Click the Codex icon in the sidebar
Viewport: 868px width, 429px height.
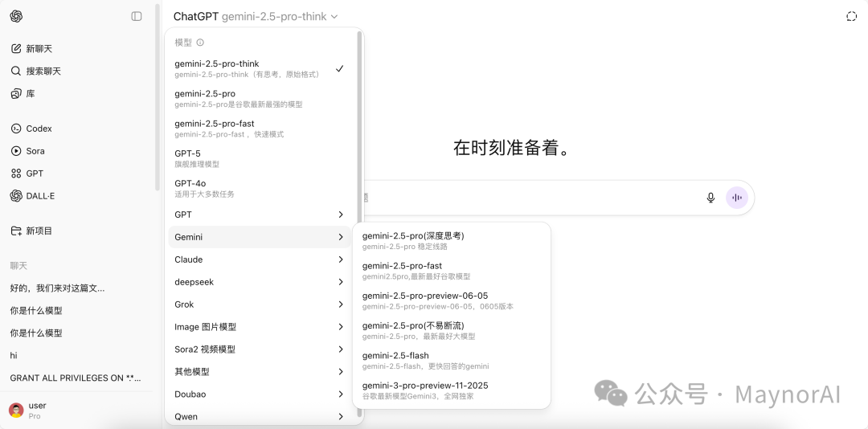16,129
